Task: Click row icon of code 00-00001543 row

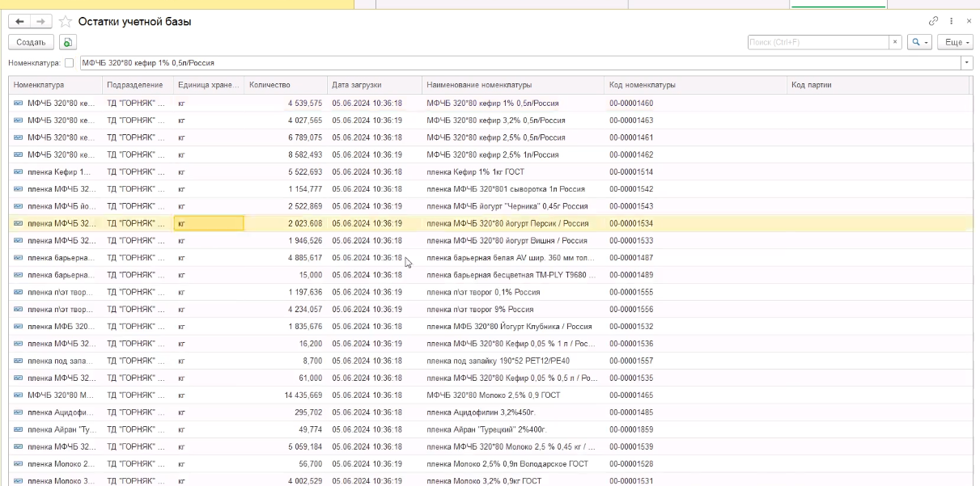Action: (19, 206)
